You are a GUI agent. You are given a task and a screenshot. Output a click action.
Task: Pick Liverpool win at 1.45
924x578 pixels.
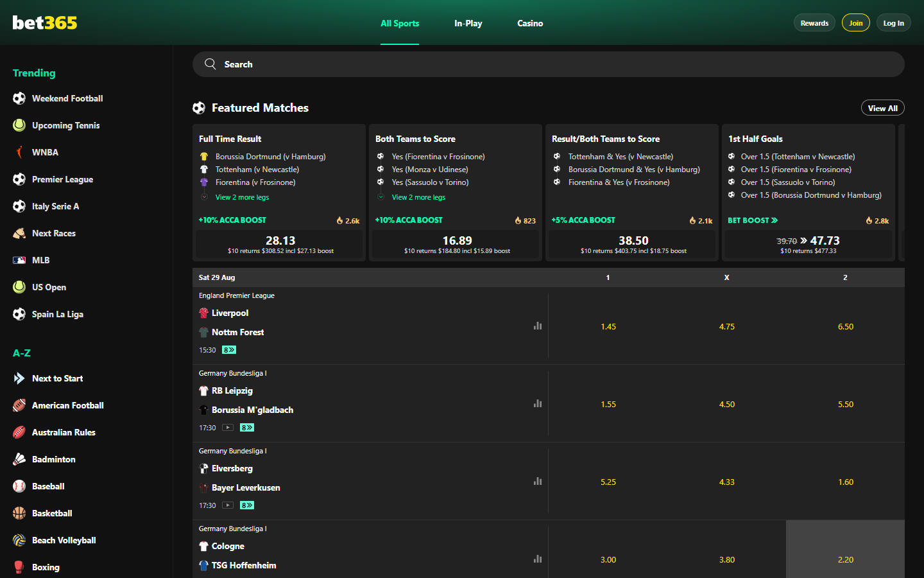[x=608, y=326]
